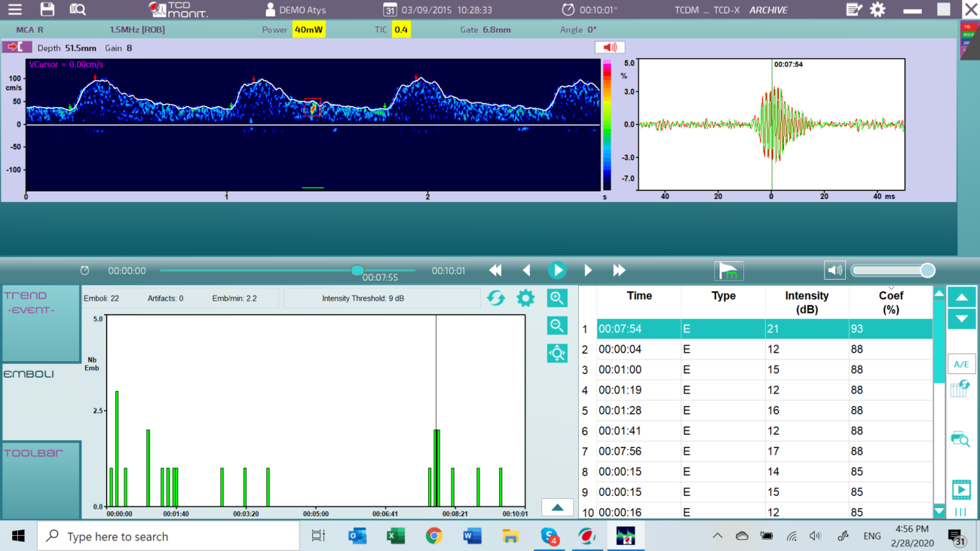Viewport: 980px width, 551px height.
Task: Open the settings gear in title bar
Action: click(877, 10)
